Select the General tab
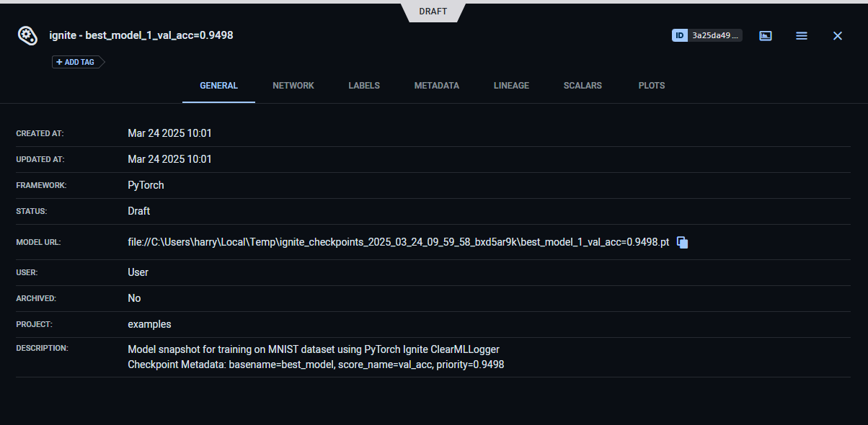The width and height of the screenshot is (868, 425). coord(218,86)
